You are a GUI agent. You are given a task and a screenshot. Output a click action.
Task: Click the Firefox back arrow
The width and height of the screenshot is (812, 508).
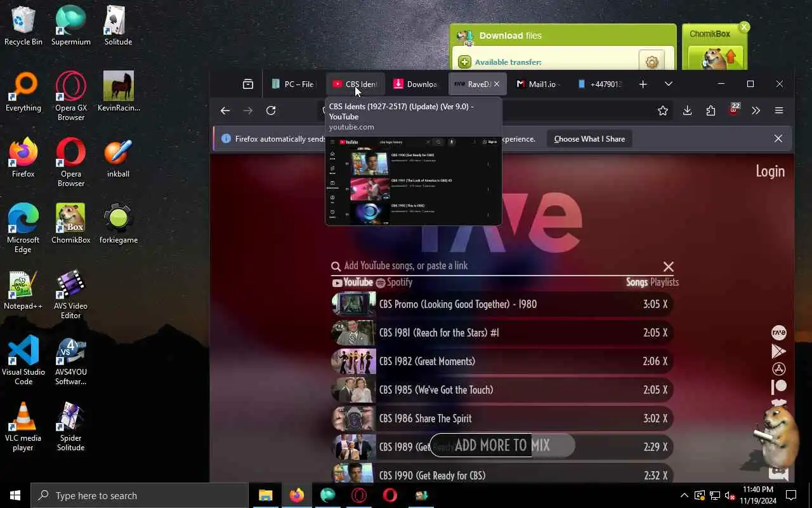point(225,110)
